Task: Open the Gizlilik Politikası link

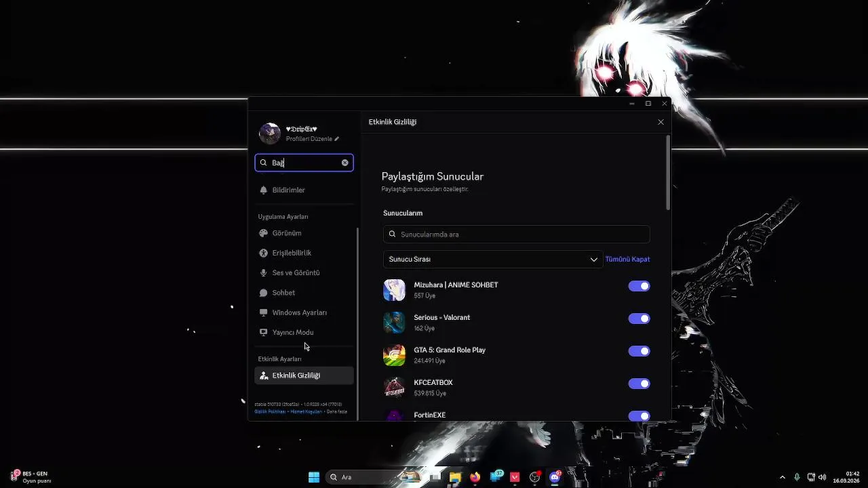Action: 270,411
